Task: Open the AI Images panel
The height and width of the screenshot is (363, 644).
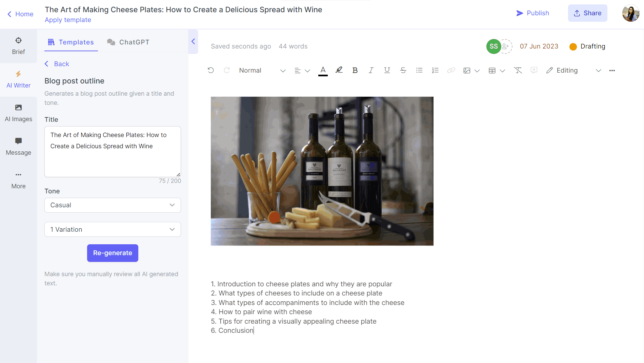Action: tap(18, 113)
